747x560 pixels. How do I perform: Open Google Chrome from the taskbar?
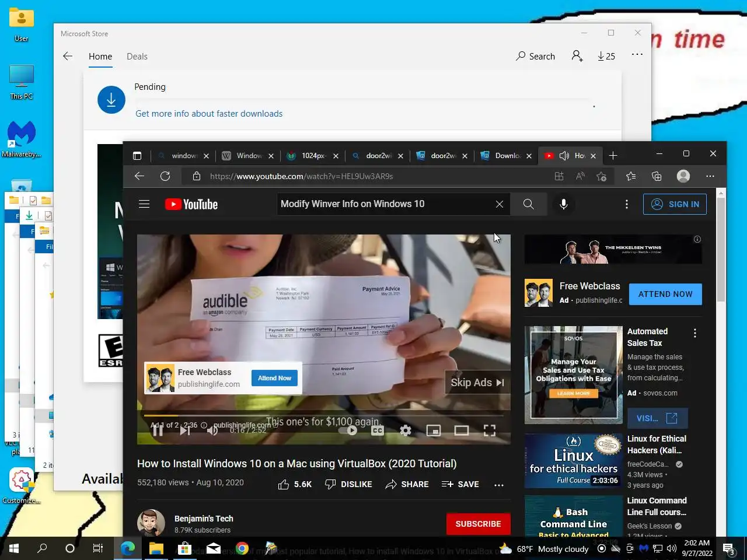[x=242, y=548]
